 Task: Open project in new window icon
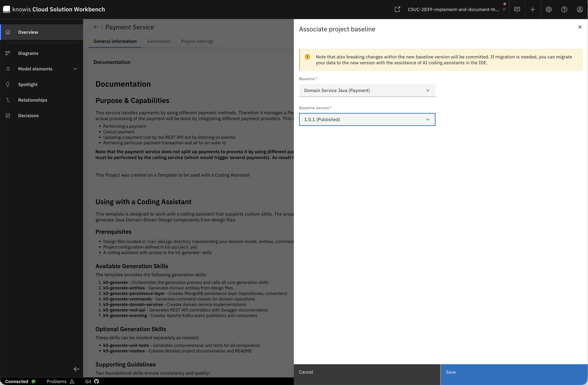[x=397, y=9]
